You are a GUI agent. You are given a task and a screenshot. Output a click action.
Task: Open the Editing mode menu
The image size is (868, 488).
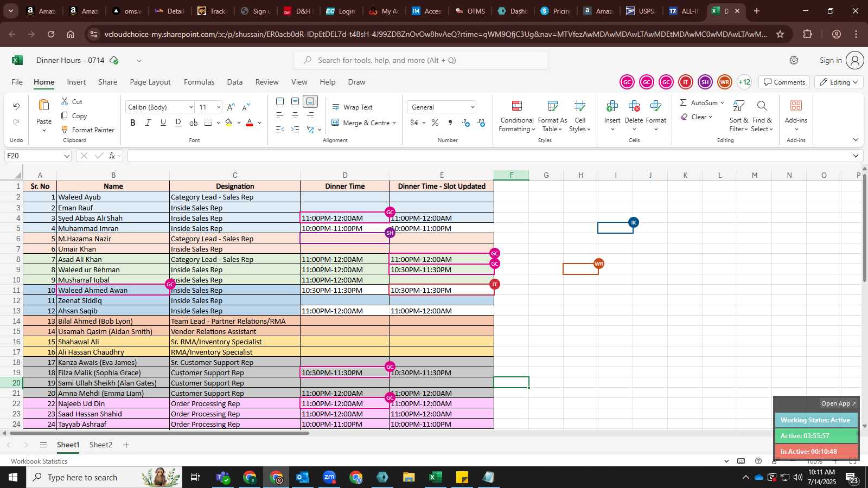click(840, 82)
